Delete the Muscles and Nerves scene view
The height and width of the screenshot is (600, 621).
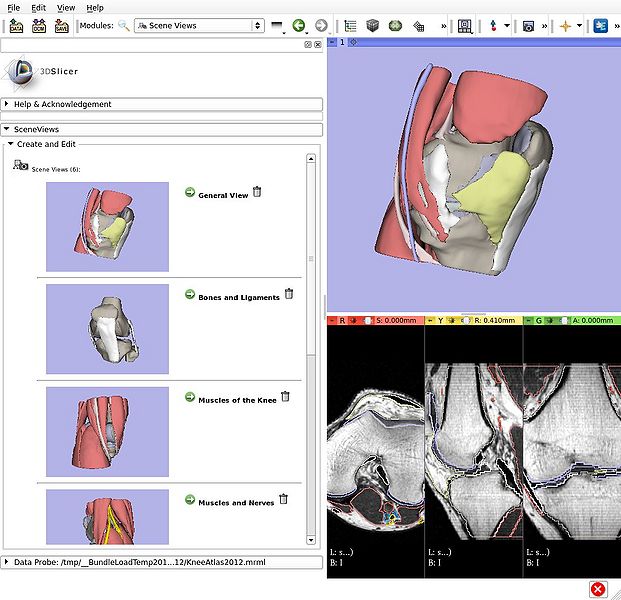pyautogui.click(x=283, y=499)
